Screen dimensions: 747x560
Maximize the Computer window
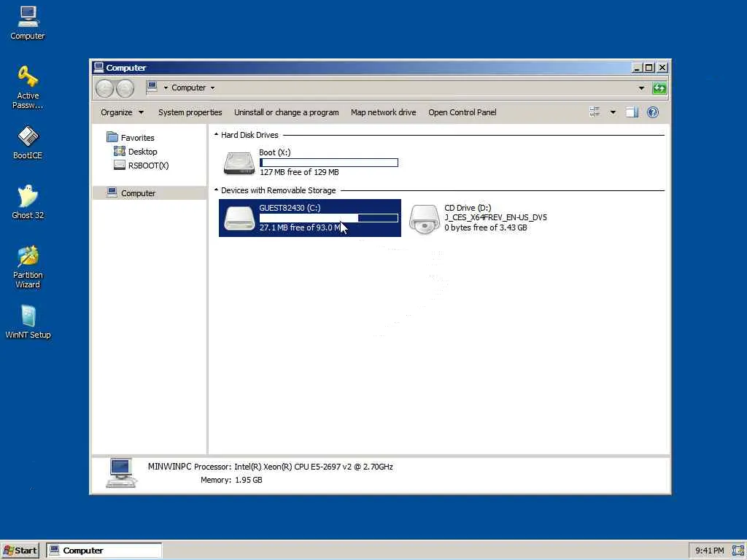pyautogui.click(x=649, y=68)
